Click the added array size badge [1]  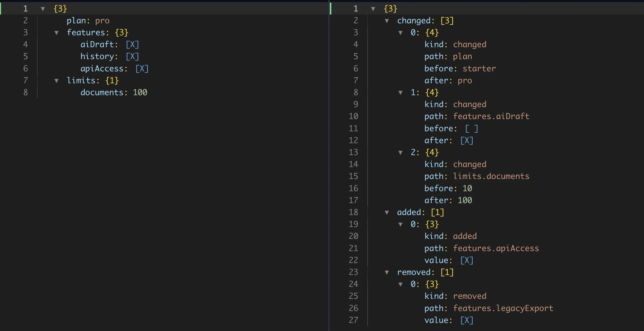click(437, 212)
